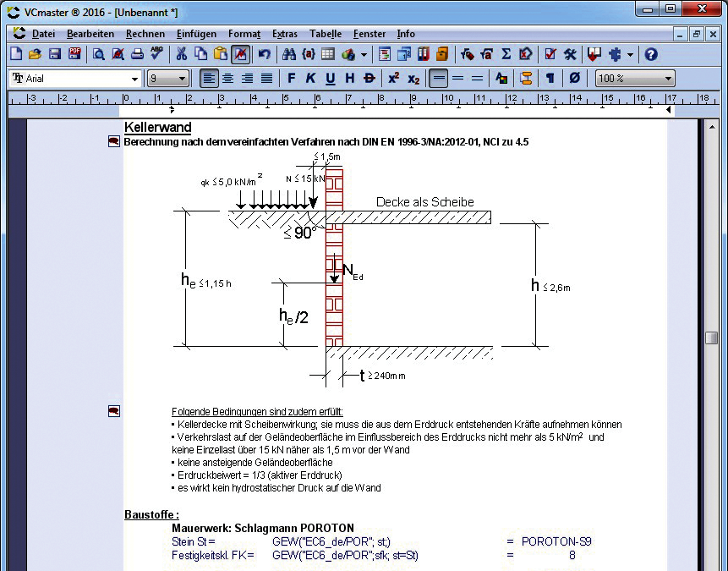Toggle subscript x₂ formatting
Image resolution: width=728 pixels, height=571 pixels.
(413, 80)
